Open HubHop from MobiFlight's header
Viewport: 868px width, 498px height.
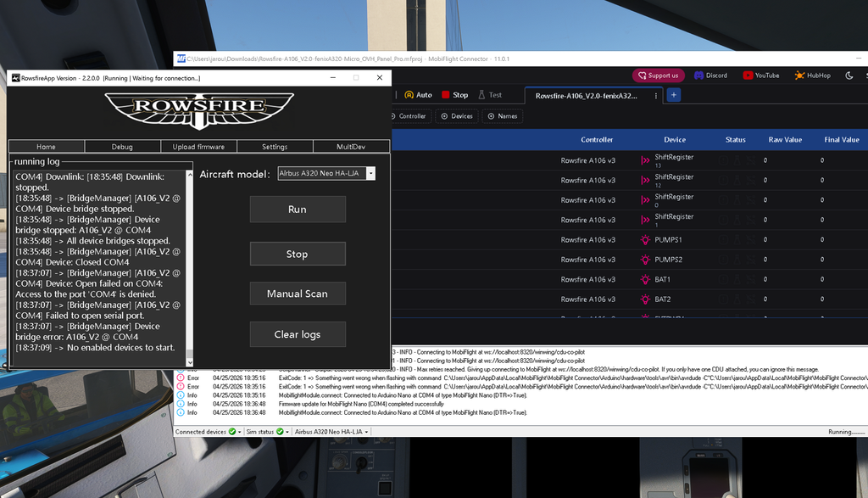[813, 76]
